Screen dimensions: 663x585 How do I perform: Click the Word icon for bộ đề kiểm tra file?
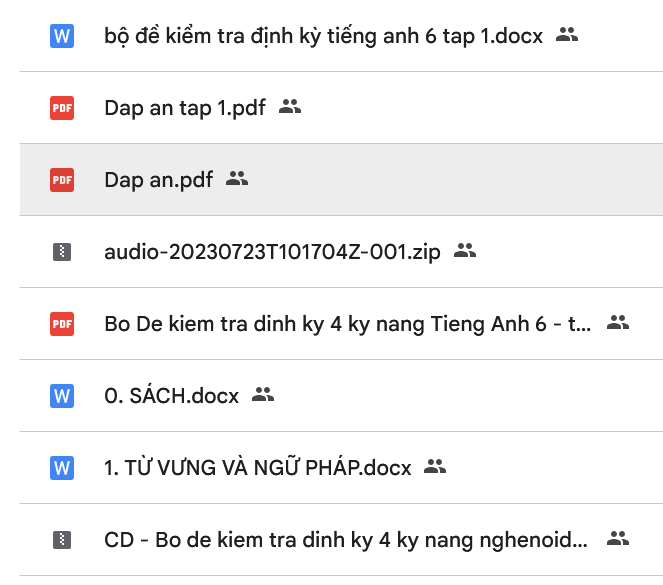pyautogui.click(x=62, y=36)
